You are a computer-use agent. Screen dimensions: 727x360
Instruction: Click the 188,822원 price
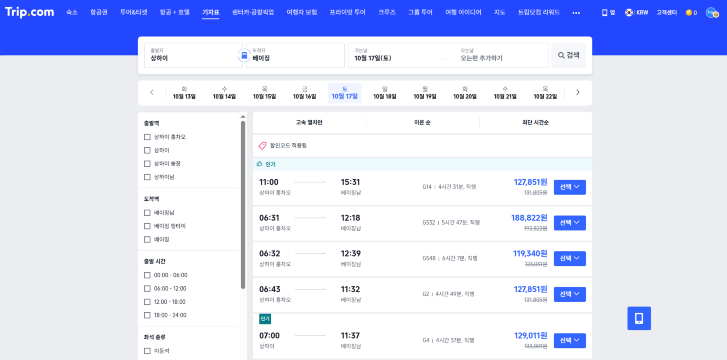pyautogui.click(x=529, y=218)
